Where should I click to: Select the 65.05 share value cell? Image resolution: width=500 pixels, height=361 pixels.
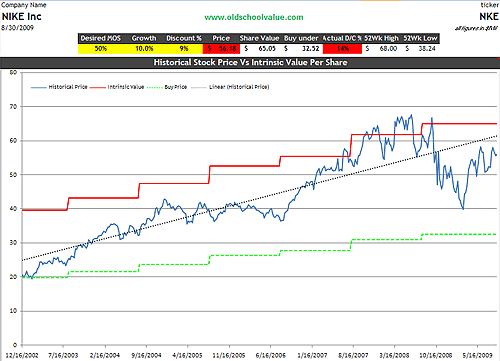coord(260,49)
